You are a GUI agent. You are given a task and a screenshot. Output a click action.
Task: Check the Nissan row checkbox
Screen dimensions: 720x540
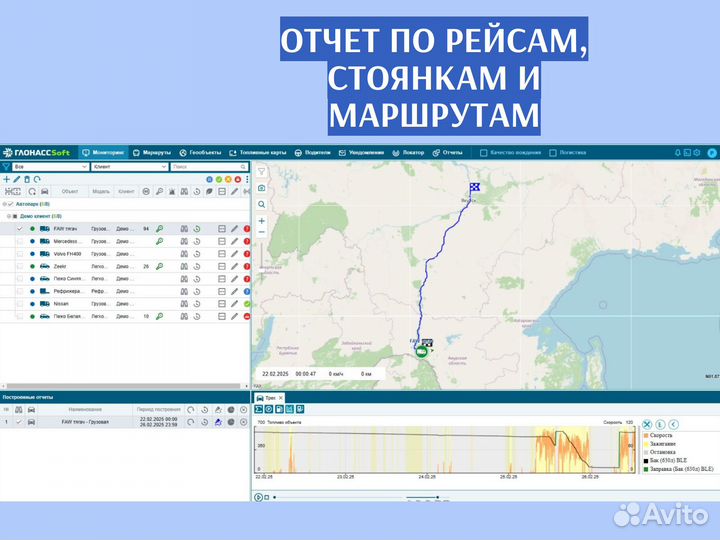click(20, 304)
